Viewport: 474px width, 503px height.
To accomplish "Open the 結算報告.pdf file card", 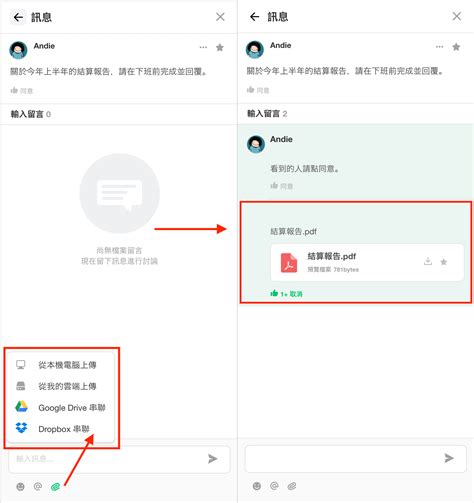I will 367,262.
